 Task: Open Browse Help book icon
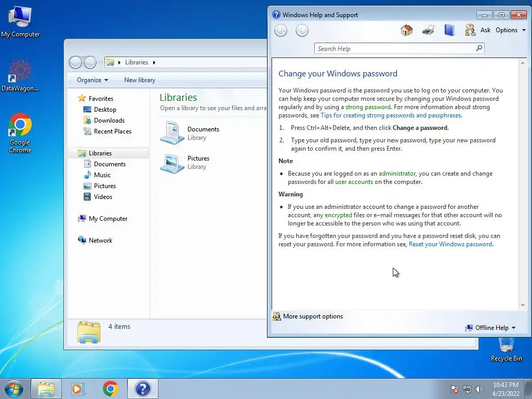point(449,30)
